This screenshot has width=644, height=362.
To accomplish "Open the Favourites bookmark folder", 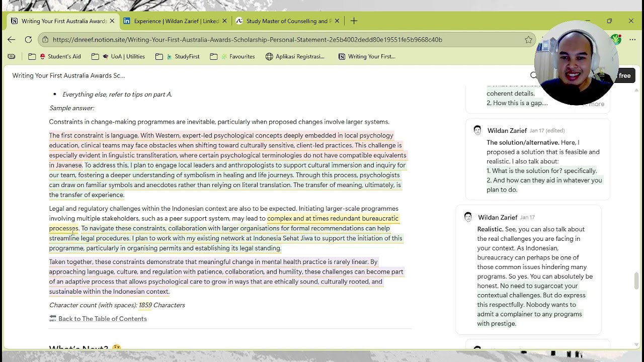I will 232,57.
